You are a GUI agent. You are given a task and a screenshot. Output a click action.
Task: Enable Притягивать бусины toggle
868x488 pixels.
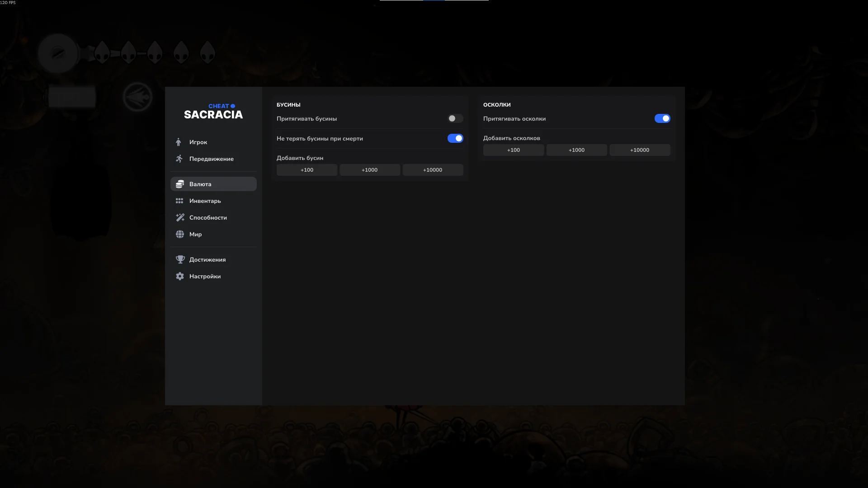(455, 118)
